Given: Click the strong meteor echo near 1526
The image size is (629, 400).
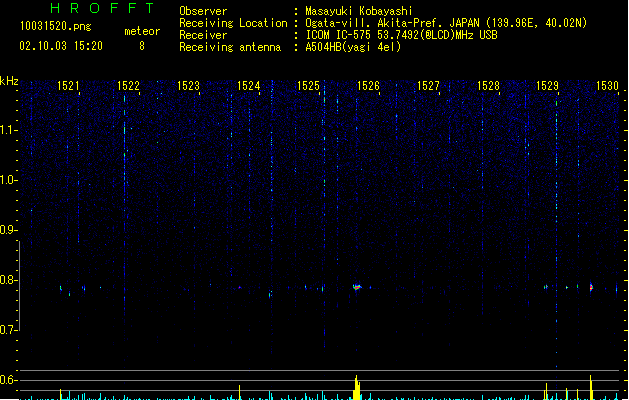Looking at the screenshot, I should 357,287.
